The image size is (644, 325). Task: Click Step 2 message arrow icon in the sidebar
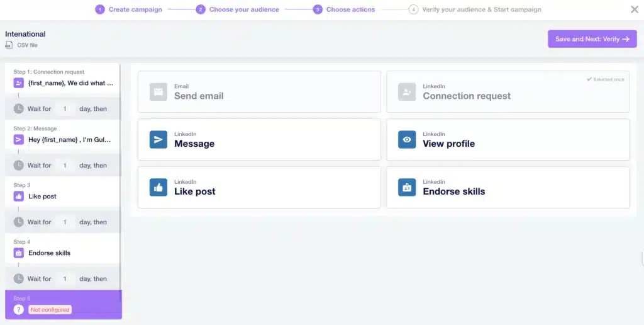tap(18, 139)
